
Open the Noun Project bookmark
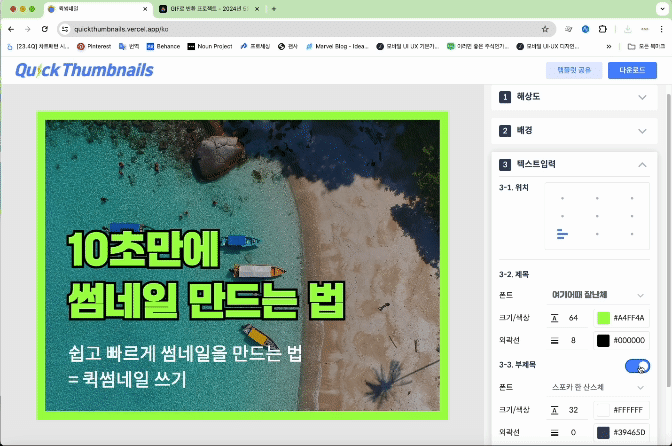[210, 46]
